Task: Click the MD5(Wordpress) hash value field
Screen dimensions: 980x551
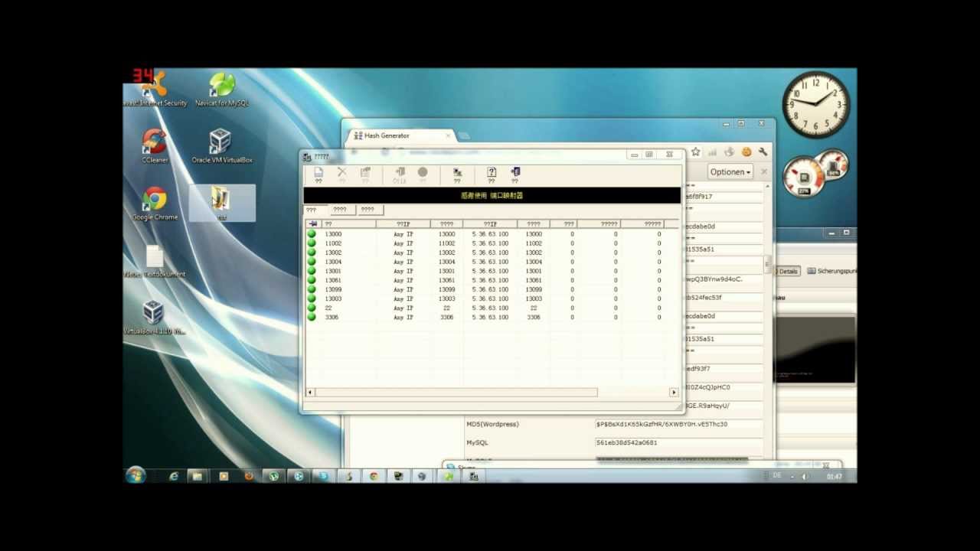Action: 678,424
